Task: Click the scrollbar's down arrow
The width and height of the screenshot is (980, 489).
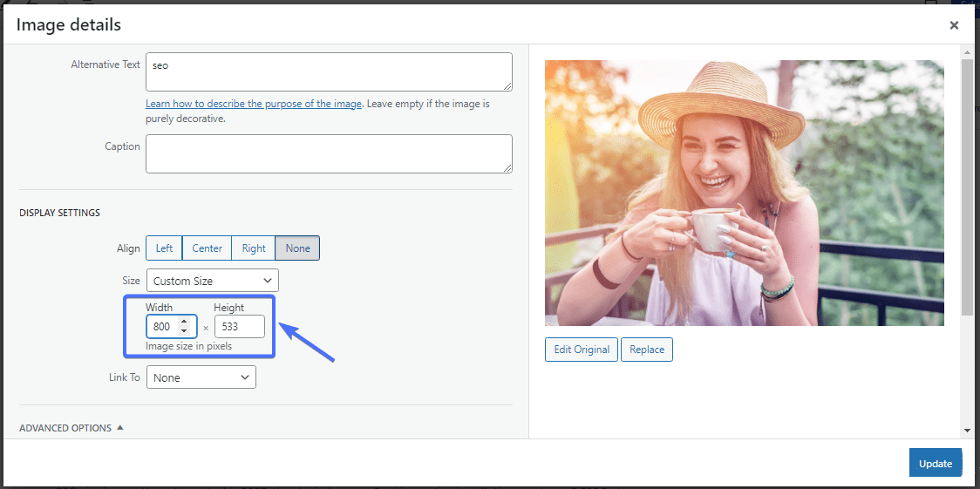Action: (x=967, y=431)
